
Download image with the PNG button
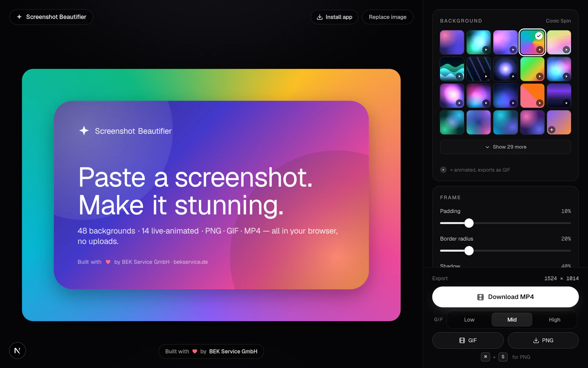coord(543,340)
